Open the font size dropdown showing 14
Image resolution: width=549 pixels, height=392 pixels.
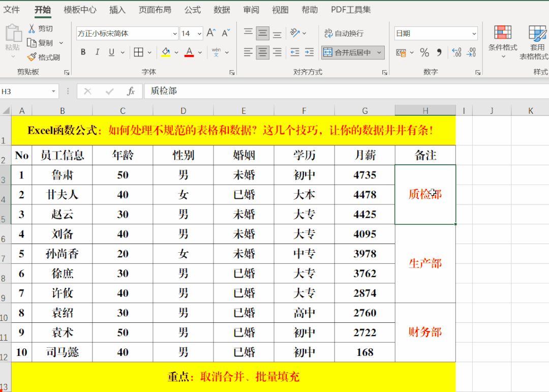pos(199,34)
